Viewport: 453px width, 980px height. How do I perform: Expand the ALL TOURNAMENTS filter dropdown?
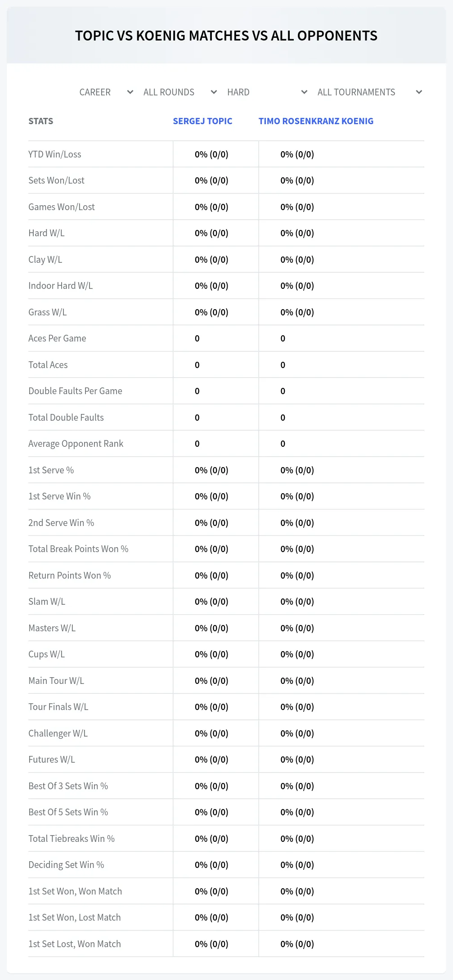(370, 92)
